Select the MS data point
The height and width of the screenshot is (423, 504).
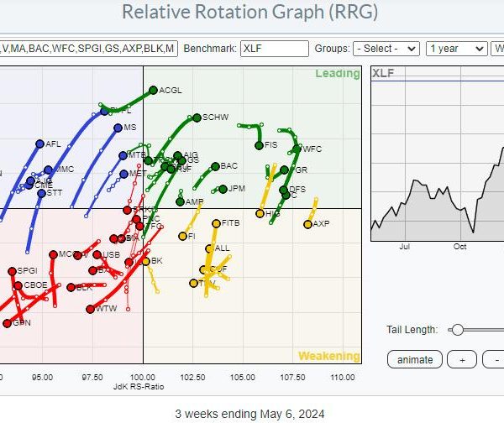point(118,128)
